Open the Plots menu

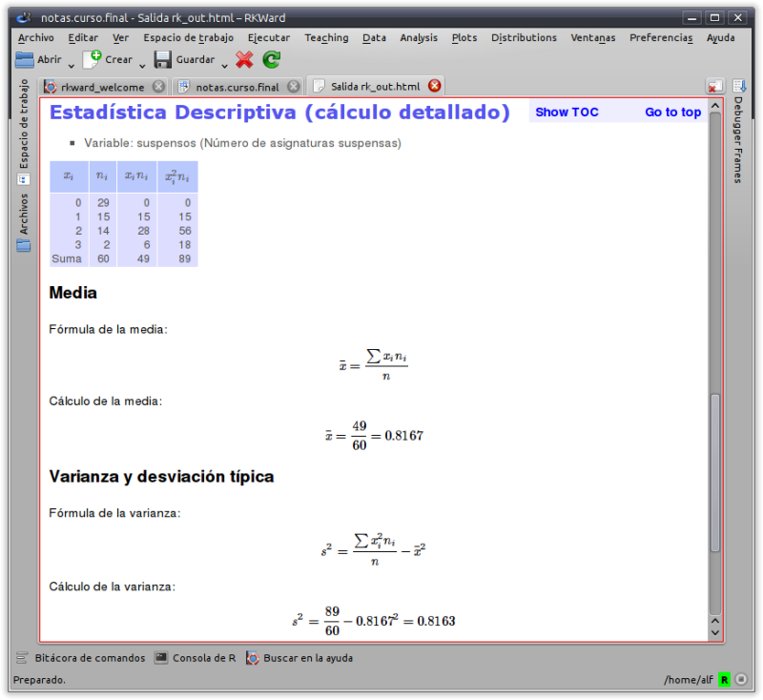tap(464, 38)
